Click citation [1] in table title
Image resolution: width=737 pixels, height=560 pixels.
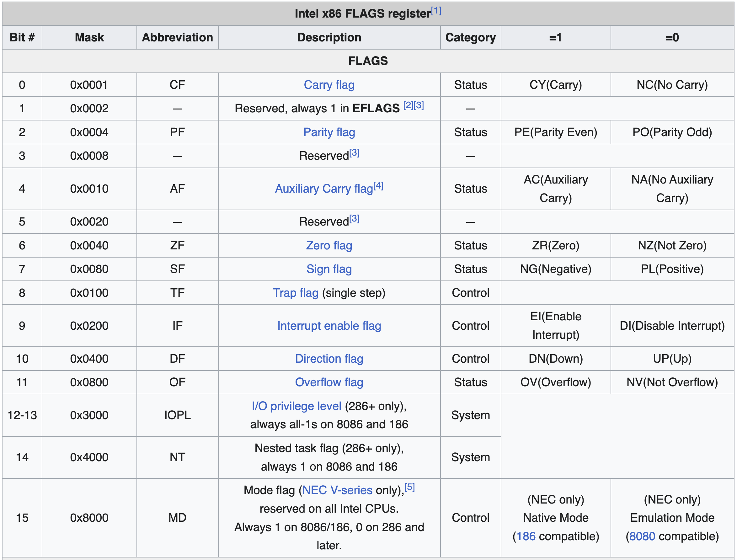pyautogui.click(x=436, y=11)
